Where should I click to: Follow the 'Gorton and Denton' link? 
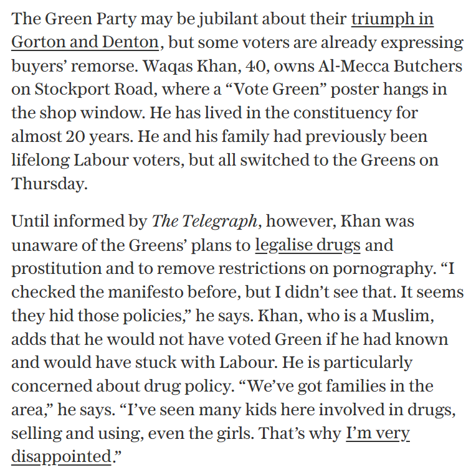click(x=85, y=42)
